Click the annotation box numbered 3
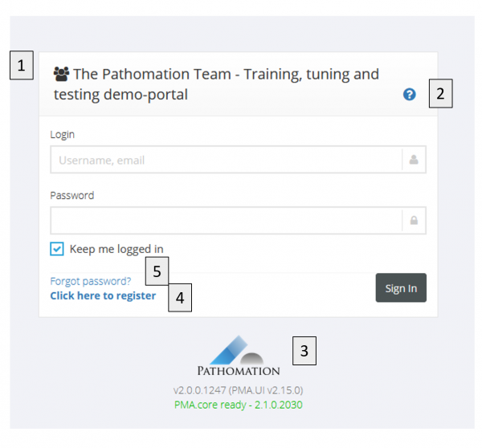The width and height of the screenshot is (482, 448). point(304,351)
